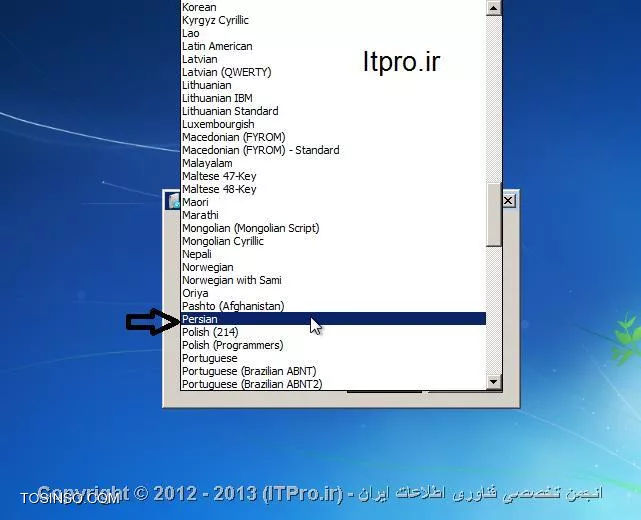
Task: Pick Latin American in the list
Action: tap(333, 46)
